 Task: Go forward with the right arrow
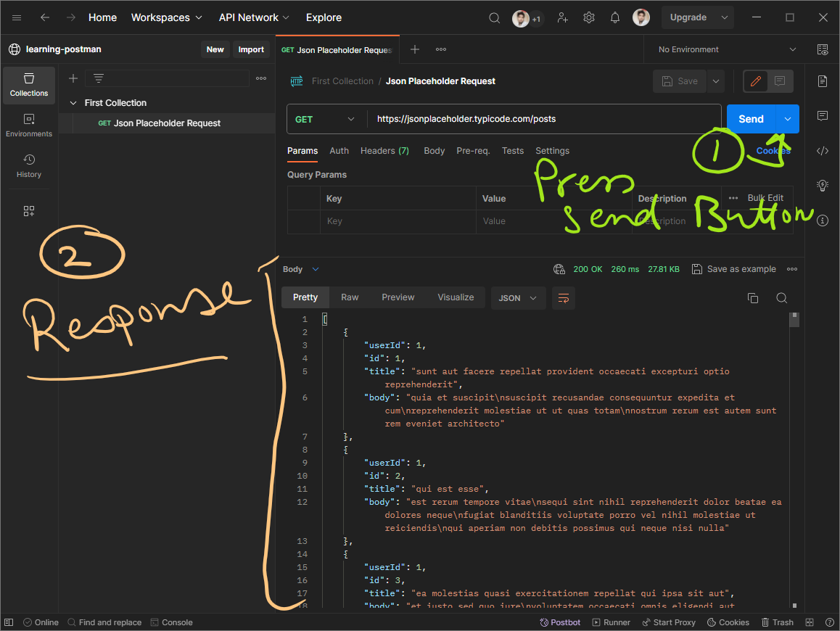coord(70,17)
